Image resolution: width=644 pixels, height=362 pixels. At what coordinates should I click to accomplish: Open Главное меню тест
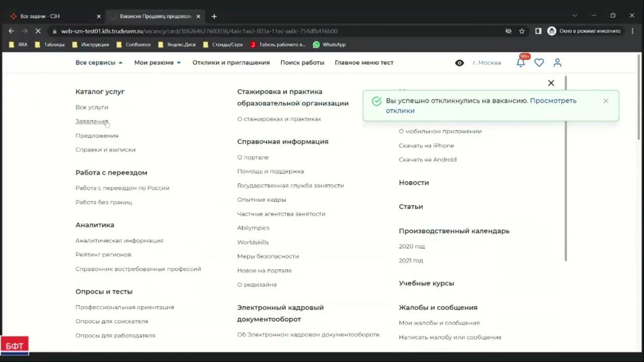click(364, 63)
